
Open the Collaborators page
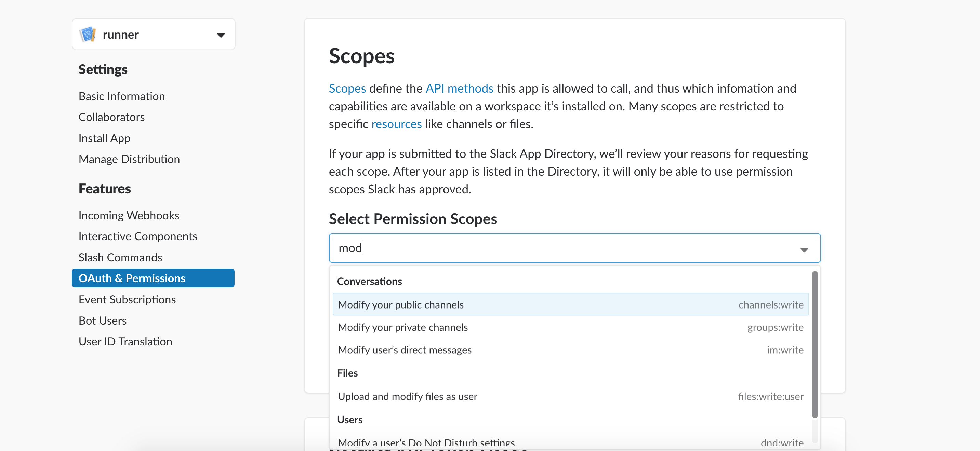click(x=111, y=117)
